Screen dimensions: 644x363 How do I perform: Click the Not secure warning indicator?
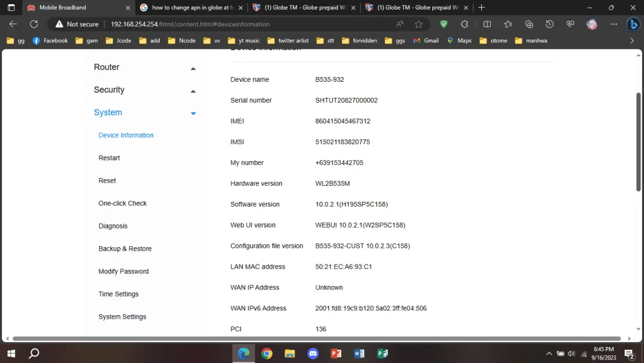(x=77, y=24)
